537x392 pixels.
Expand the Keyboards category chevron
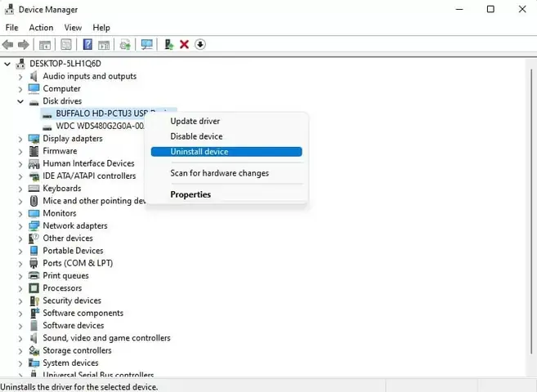(20, 189)
